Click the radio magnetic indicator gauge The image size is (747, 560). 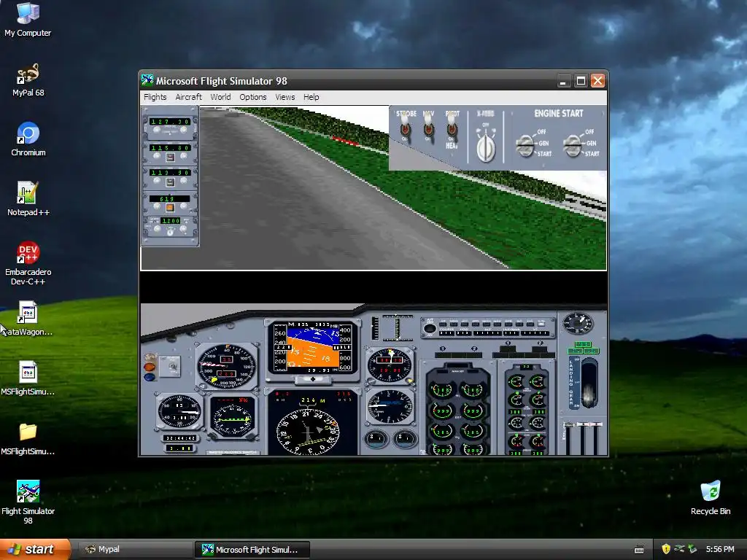point(233,418)
